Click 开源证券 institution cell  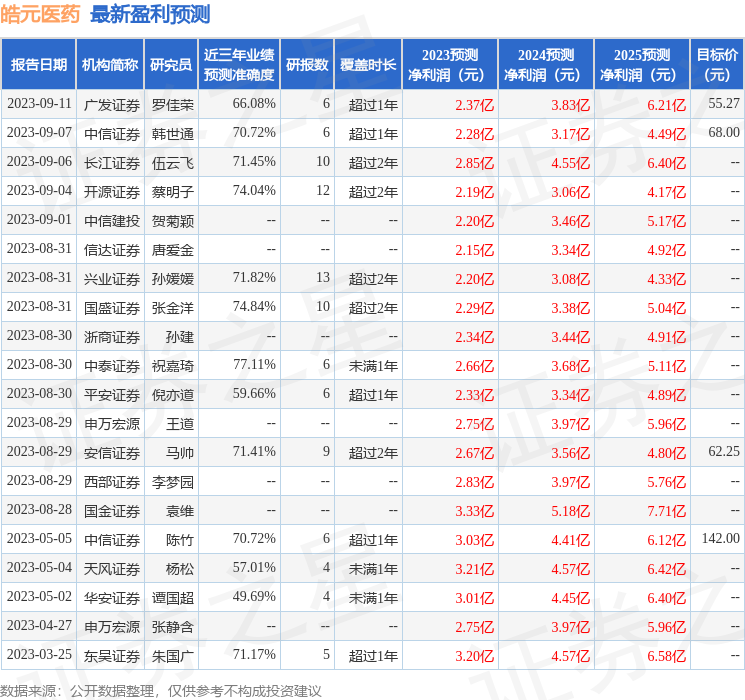pos(112,192)
